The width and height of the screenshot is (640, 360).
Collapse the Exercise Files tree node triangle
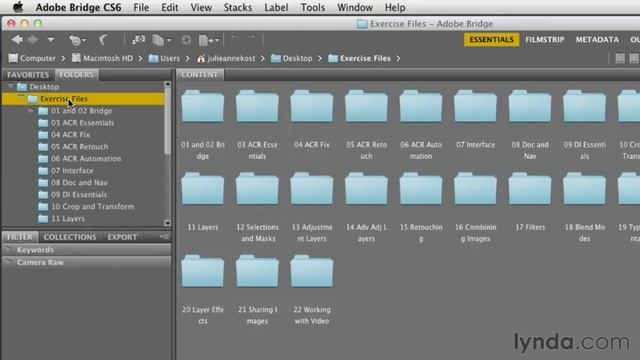(x=21, y=98)
